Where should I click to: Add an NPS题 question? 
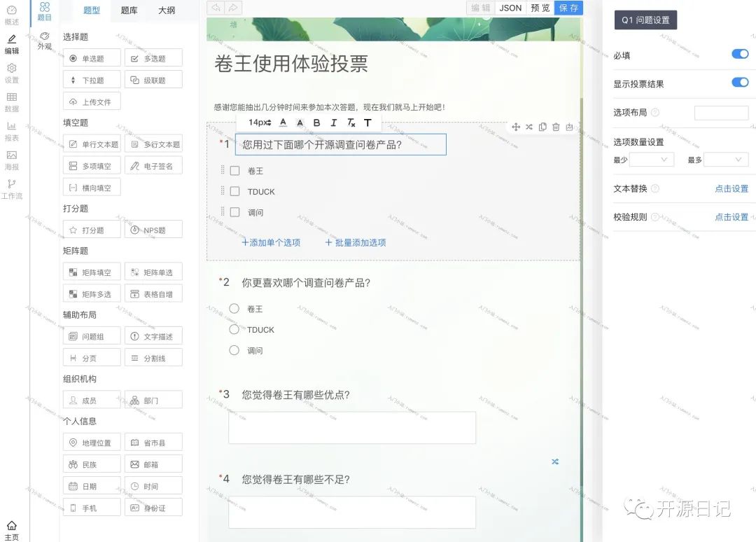153,230
